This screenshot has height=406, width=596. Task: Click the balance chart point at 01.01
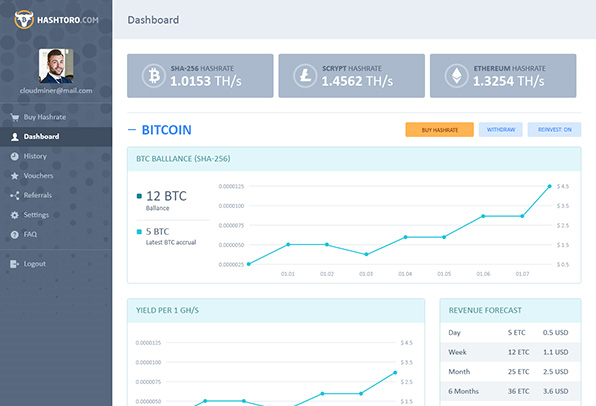pos(288,244)
